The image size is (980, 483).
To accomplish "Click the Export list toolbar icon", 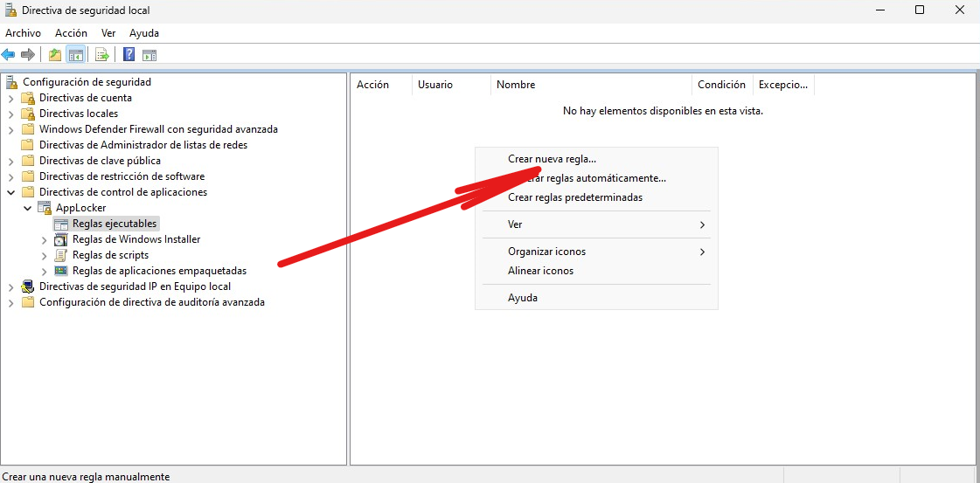I will point(102,55).
